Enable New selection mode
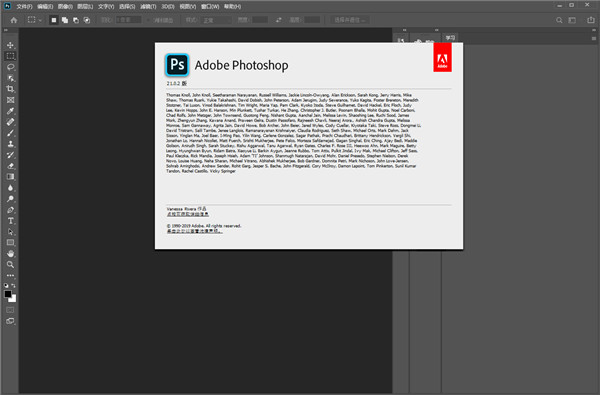Viewport: 600px width, 395px height. [54, 20]
